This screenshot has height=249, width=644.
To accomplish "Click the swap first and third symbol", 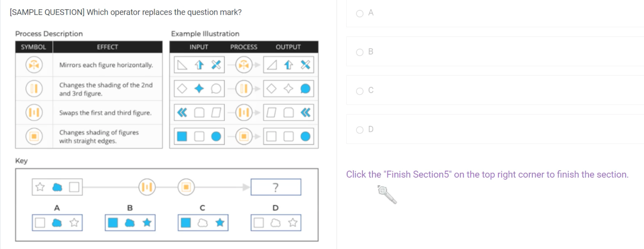I will tap(34, 113).
